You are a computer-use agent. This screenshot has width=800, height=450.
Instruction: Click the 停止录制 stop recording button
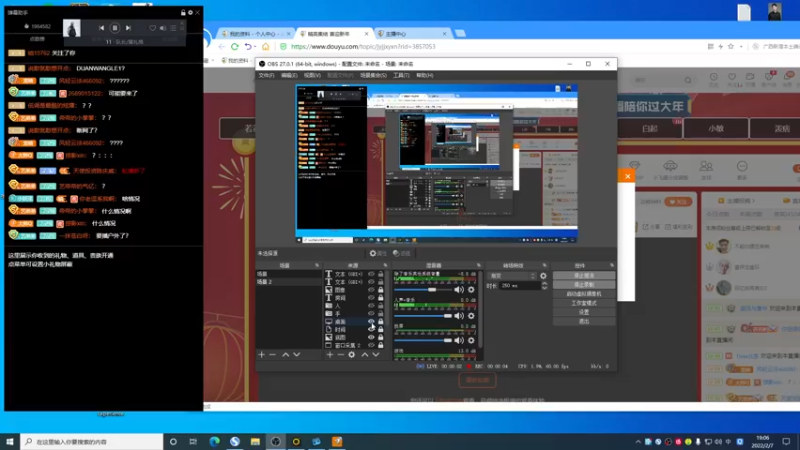click(x=584, y=285)
